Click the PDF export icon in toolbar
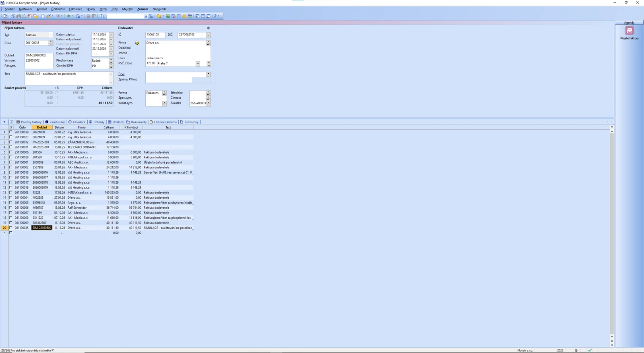644x353 pixels. pos(29,16)
